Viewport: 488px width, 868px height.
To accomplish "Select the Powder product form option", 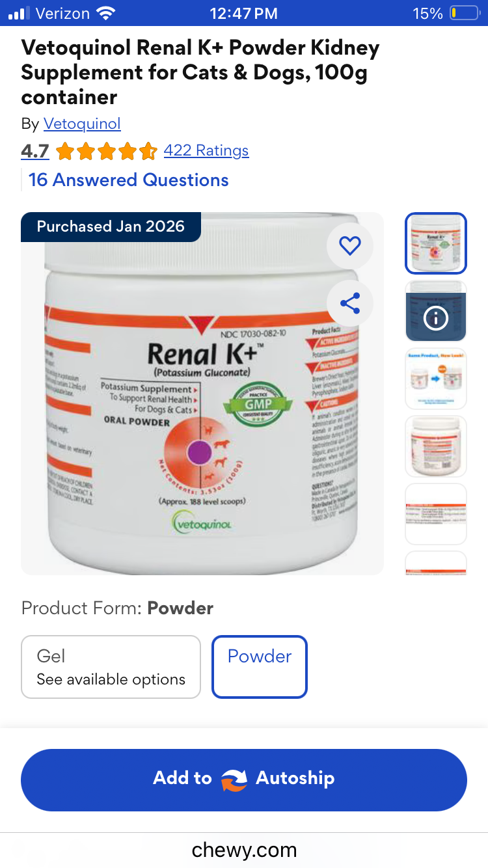I will [260, 667].
